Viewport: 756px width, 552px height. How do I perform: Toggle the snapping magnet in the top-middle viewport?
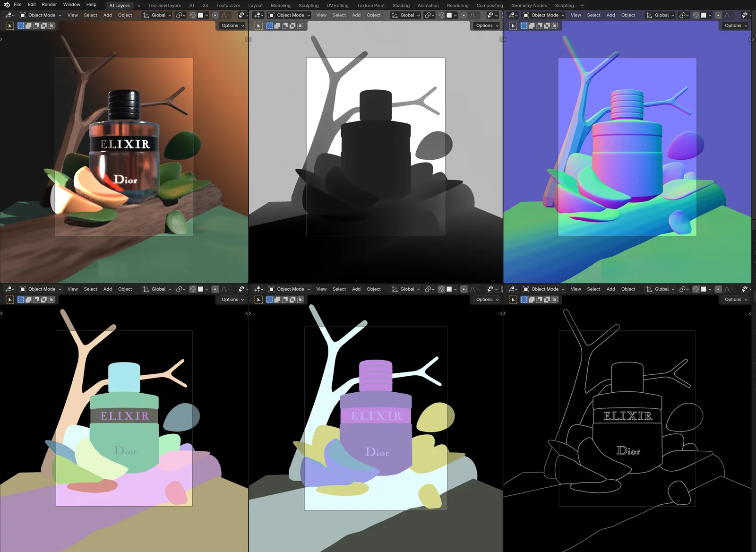pos(442,15)
